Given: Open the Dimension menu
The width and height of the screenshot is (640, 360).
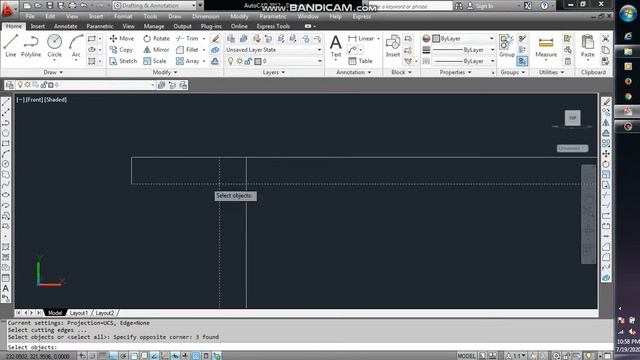Looking at the screenshot, I should click(x=206, y=16).
